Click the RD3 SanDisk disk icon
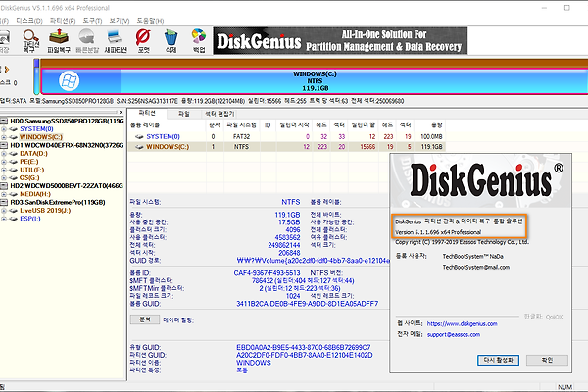The image size is (588, 392). pos(5,202)
